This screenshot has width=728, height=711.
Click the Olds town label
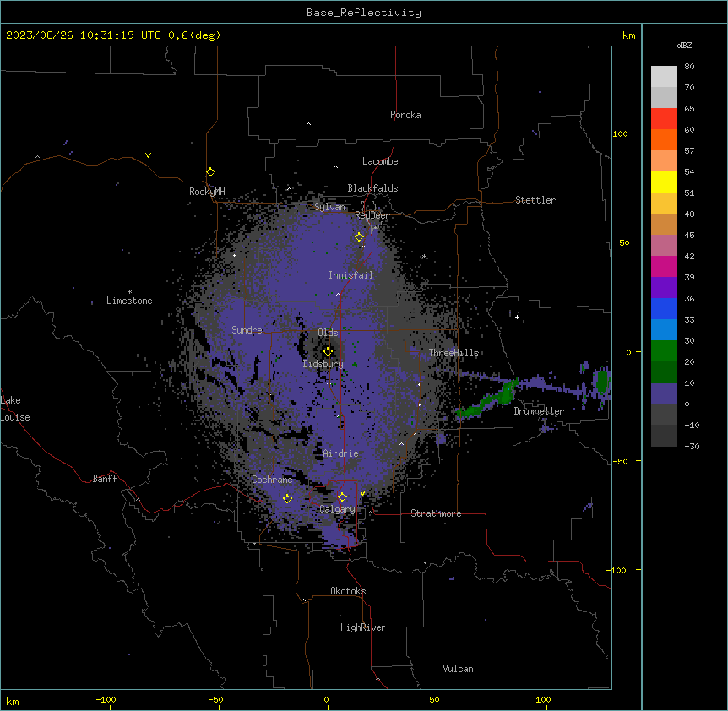tap(328, 333)
